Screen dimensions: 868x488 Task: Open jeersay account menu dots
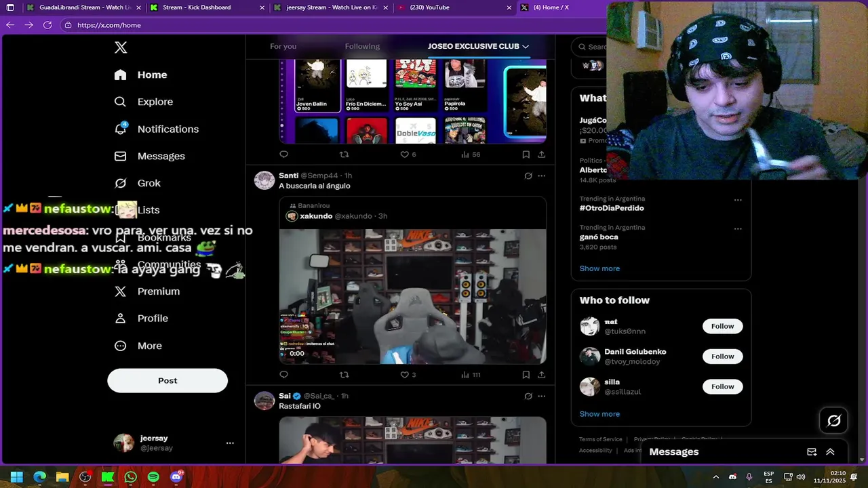point(230,443)
